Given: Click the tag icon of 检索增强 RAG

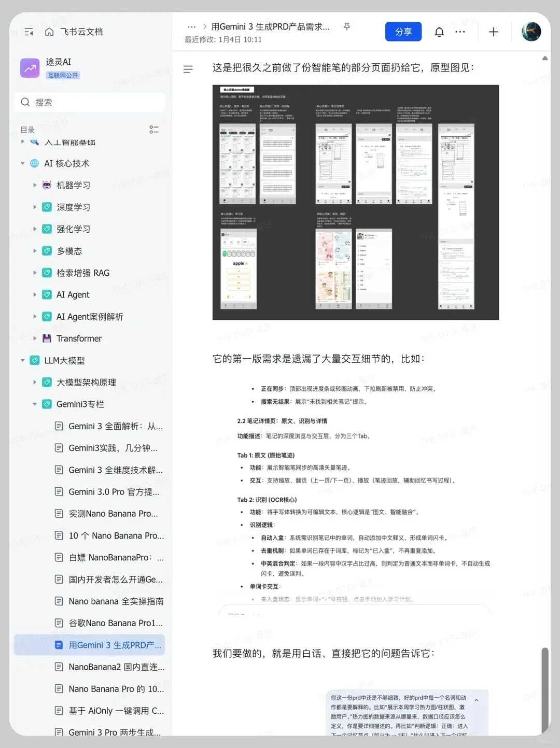Looking at the screenshot, I should (x=47, y=273).
